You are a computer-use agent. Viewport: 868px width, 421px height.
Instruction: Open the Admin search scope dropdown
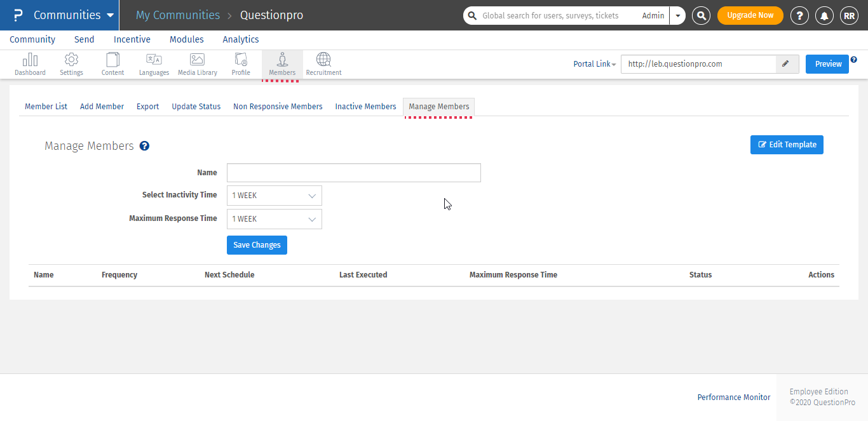[676, 15]
